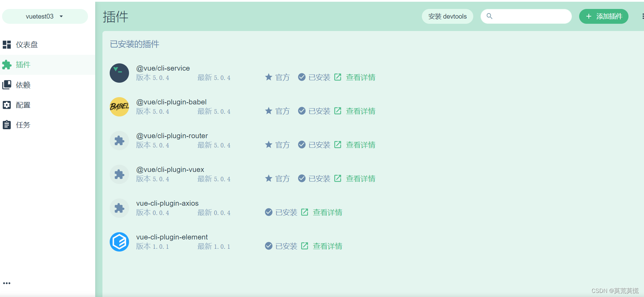Click the star icon on the cli-plugin-babel row

click(x=269, y=111)
